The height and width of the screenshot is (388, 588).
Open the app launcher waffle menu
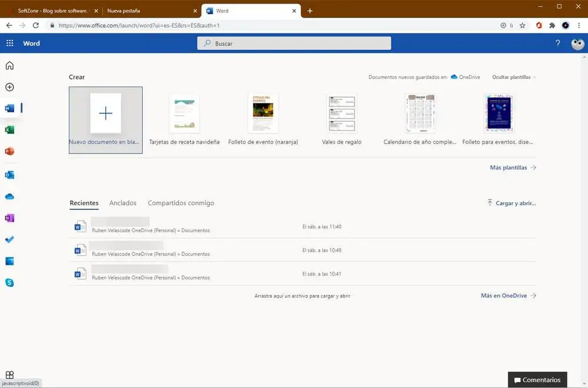(10, 43)
